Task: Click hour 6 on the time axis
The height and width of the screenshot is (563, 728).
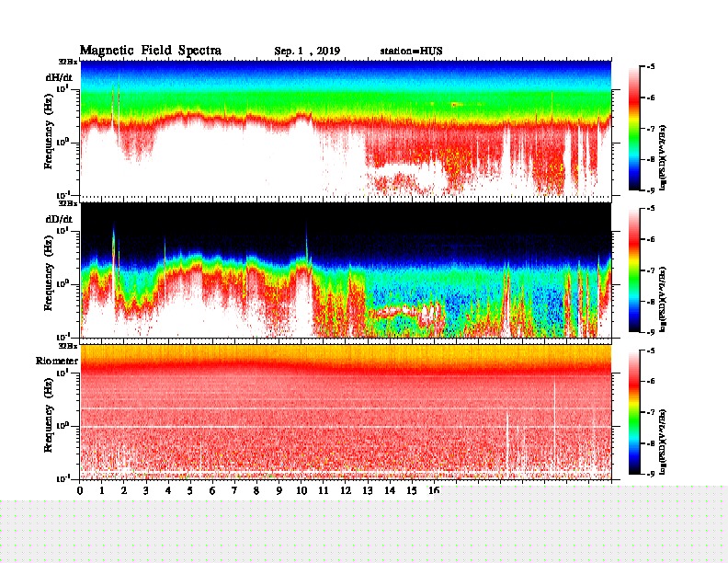Action: click(x=212, y=490)
